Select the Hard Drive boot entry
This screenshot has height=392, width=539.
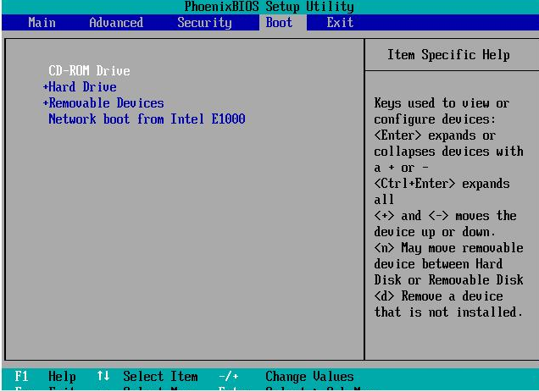82,87
